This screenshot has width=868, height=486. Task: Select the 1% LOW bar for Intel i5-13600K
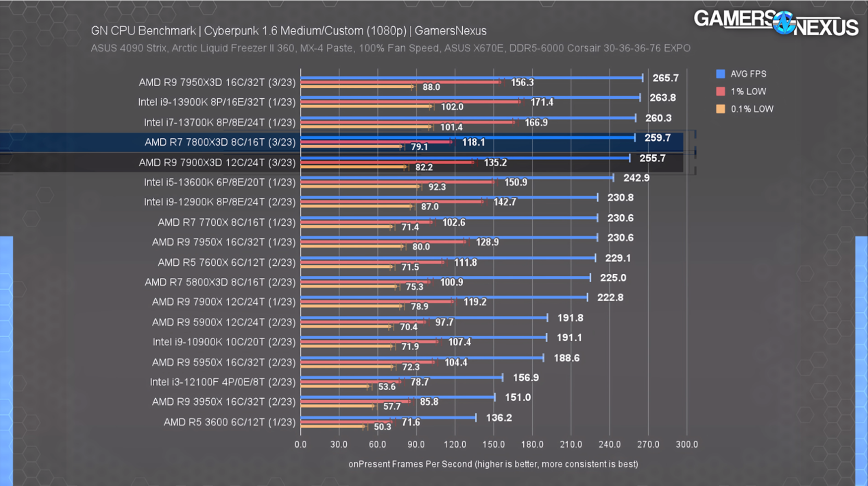pos(397,182)
